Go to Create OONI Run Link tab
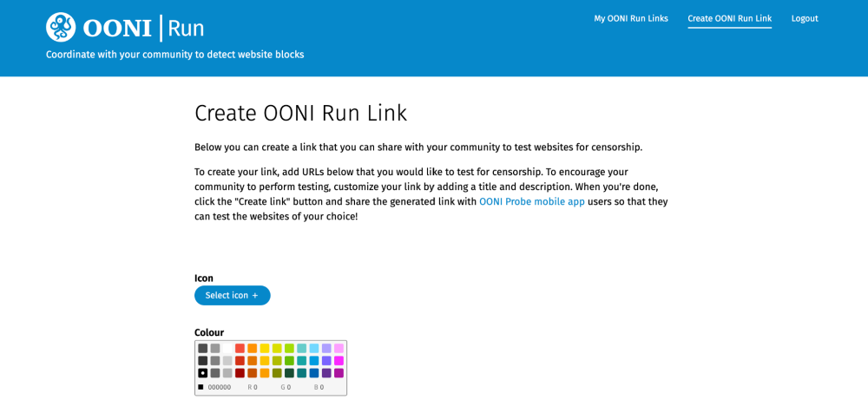The height and width of the screenshot is (413, 868). [x=729, y=18]
